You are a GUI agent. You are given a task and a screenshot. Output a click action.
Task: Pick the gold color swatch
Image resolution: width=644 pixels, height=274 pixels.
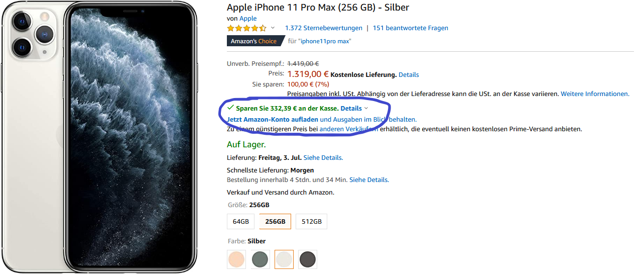[236, 259]
